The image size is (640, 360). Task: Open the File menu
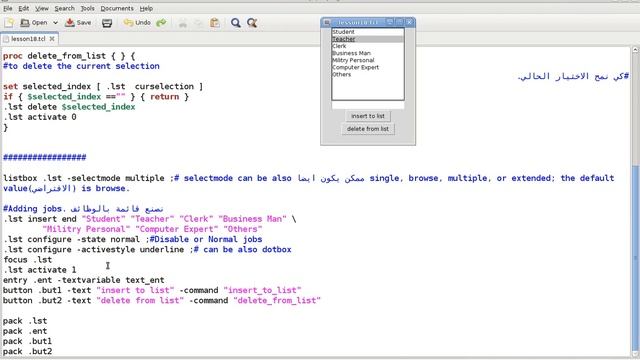tap(8, 8)
